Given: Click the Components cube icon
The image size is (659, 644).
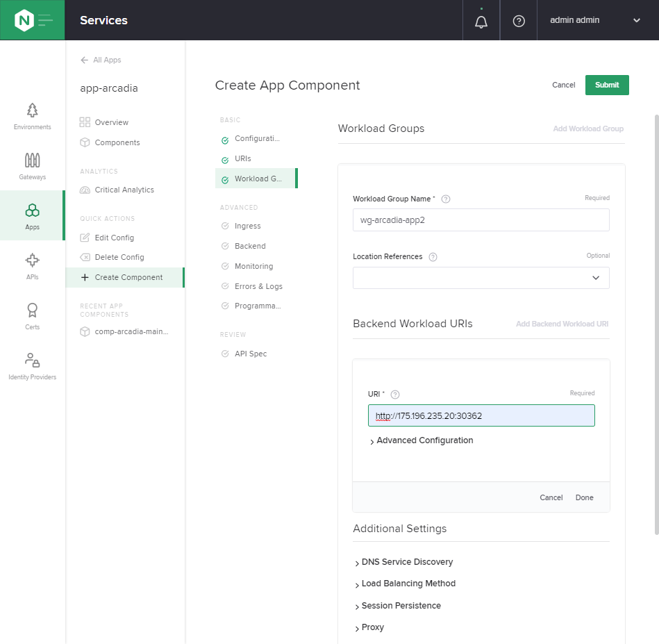Looking at the screenshot, I should point(85,142).
